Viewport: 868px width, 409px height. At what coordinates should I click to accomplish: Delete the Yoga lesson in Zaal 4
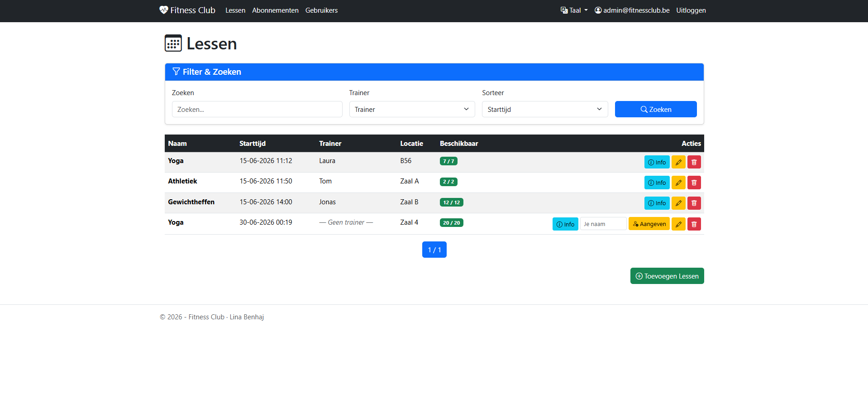coord(694,224)
